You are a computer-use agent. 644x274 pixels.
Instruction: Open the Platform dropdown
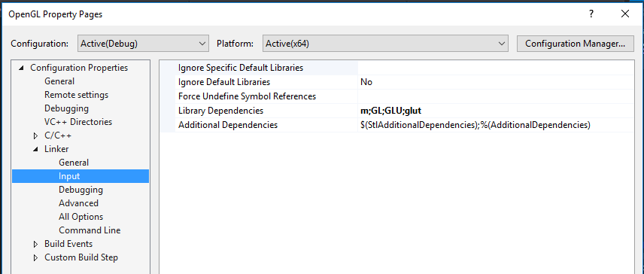tap(385, 43)
